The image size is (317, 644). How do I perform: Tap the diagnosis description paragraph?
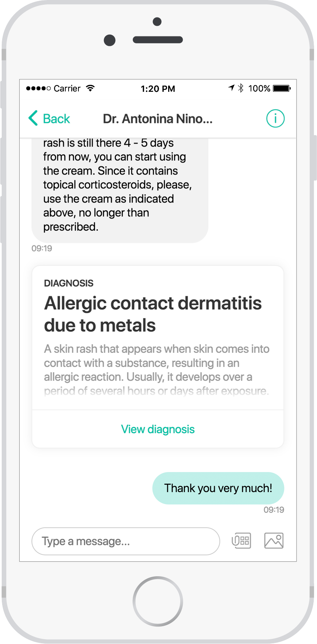(x=156, y=370)
